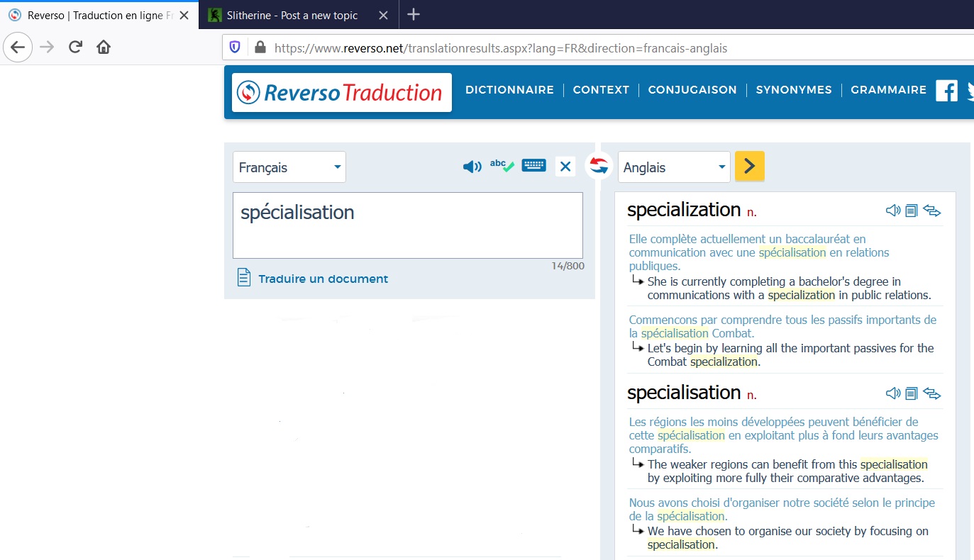Open dictionary page icon for specialisation
This screenshot has height=560, width=974.
pyautogui.click(x=912, y=393)
